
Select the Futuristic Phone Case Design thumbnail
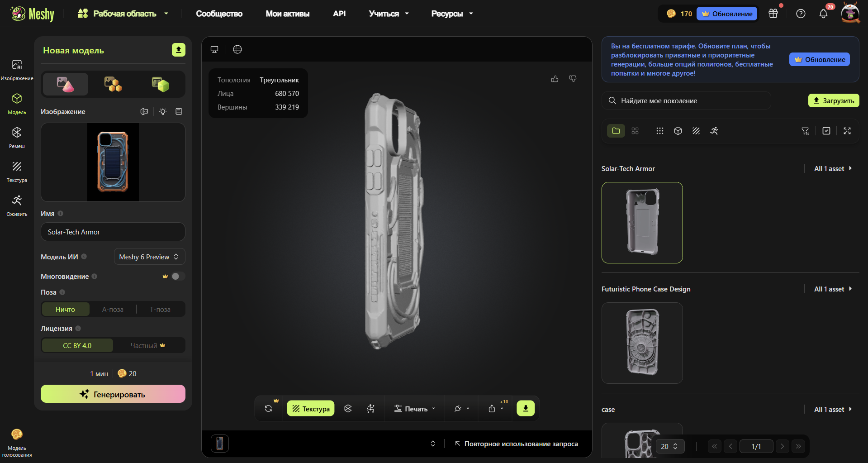tap(642, 343)
